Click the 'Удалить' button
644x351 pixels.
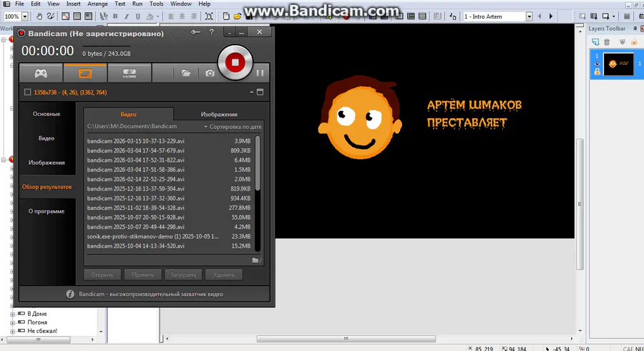click(224, 274)
